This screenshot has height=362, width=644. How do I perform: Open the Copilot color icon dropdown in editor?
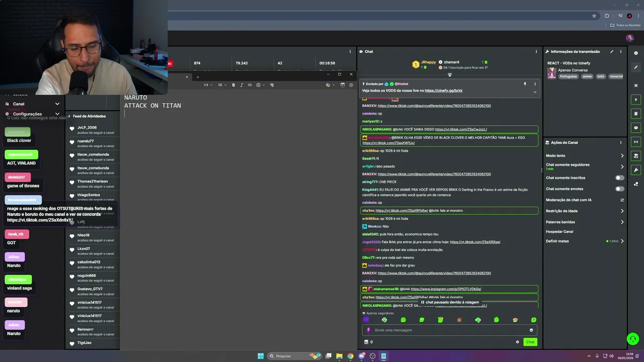tap(330, 85)
